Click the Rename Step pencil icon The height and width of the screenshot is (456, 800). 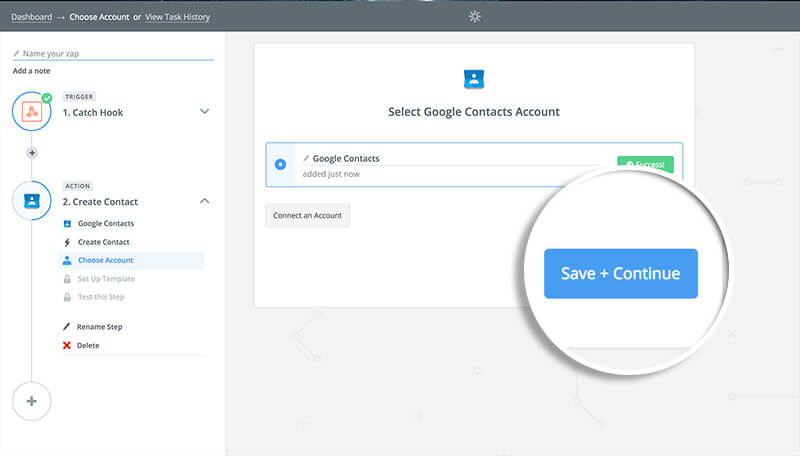[66, 326]
